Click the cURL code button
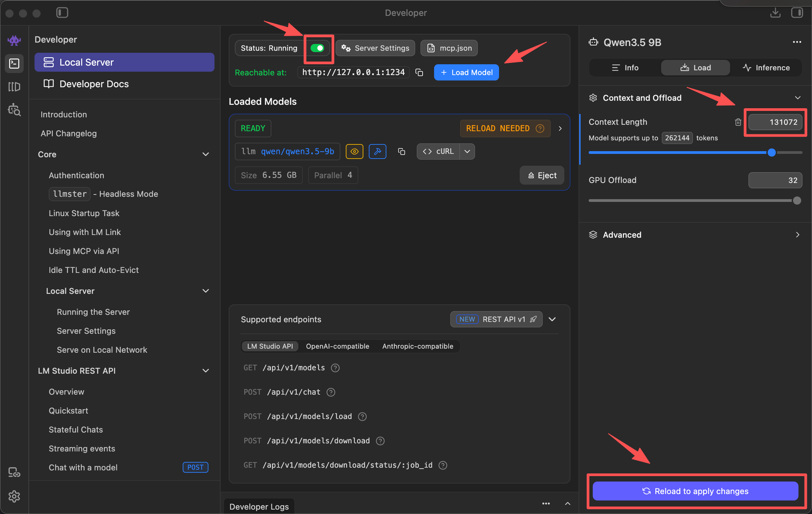This screenshot has height=514, width=812. coord(438,151)
